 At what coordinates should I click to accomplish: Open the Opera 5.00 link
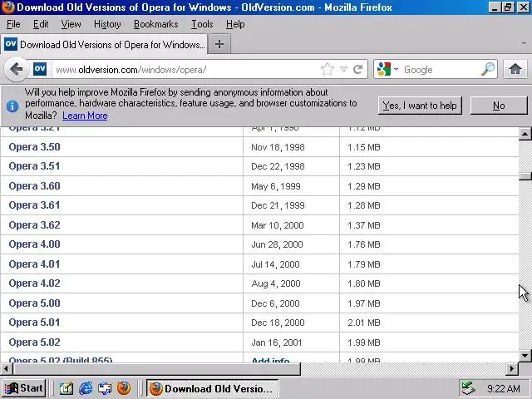pyautogui.click(x=34, y=303)
